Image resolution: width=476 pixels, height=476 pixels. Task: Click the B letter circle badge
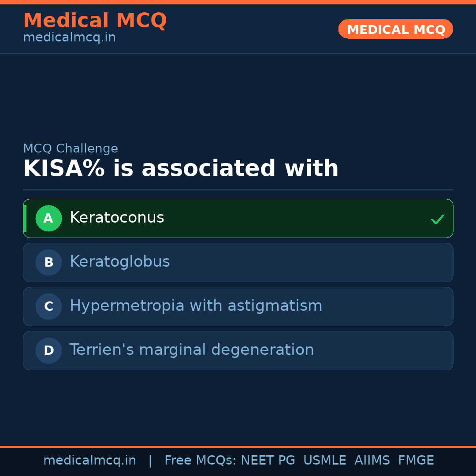click(48, 262)
